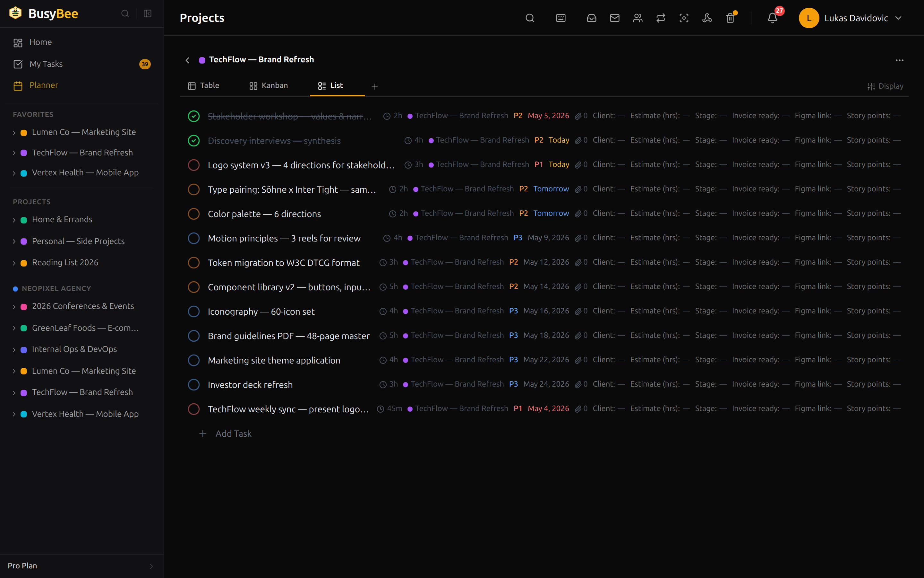Open Planner in the sidebar
The width and height of the screenshot is (924, 578).
pos(82,86)
